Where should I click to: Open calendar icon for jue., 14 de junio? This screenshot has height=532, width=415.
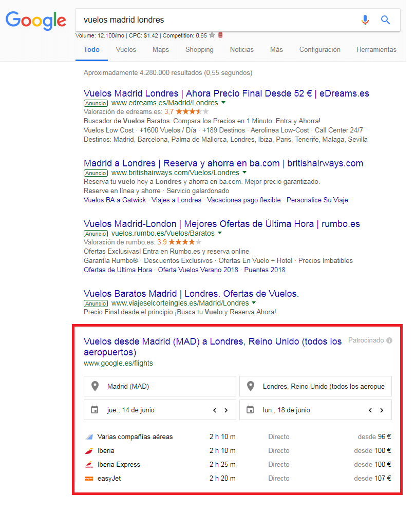pyautogui.click(x=95, y=410)
